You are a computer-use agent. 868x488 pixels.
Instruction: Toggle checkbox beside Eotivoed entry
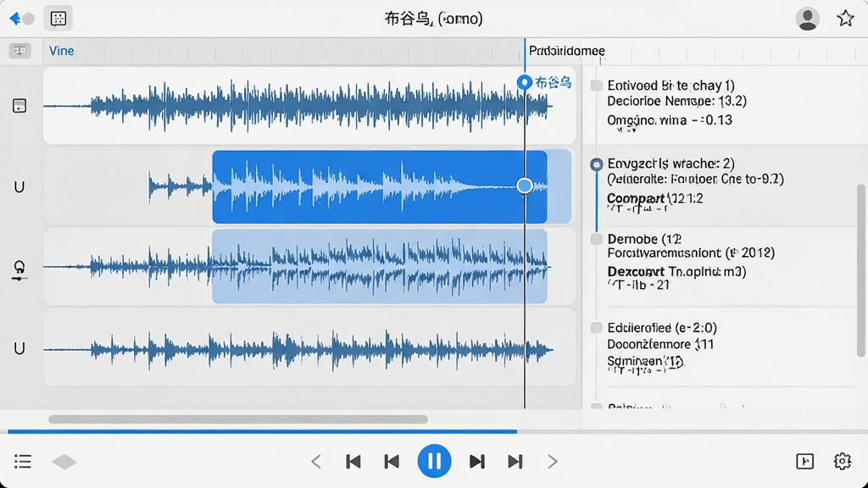(596, 86)
